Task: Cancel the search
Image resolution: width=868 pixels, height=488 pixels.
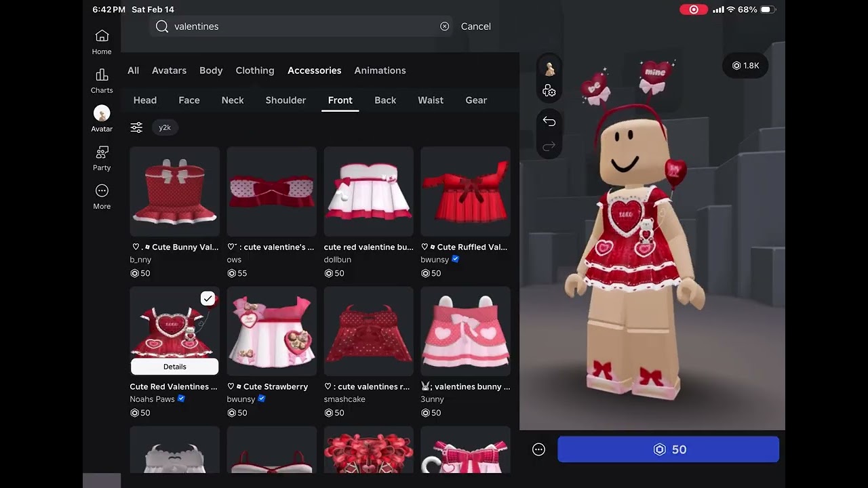Action: (x=476, y=26)
